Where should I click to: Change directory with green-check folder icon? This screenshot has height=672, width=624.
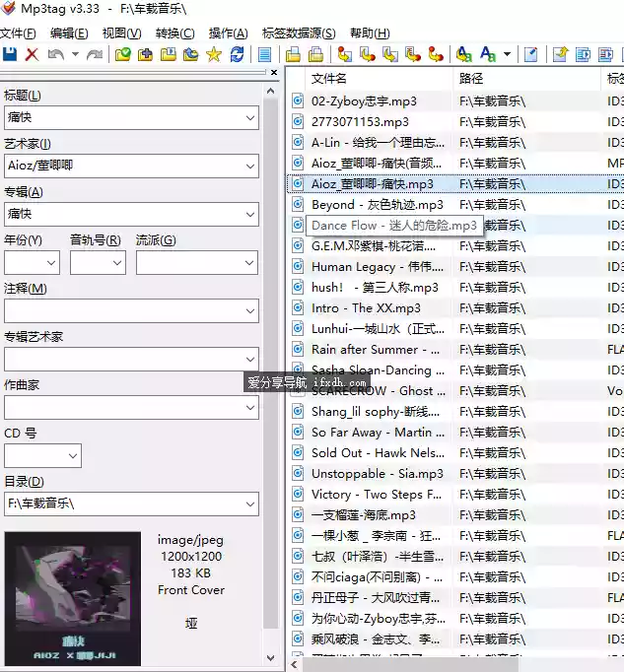(x=122, y=54)
